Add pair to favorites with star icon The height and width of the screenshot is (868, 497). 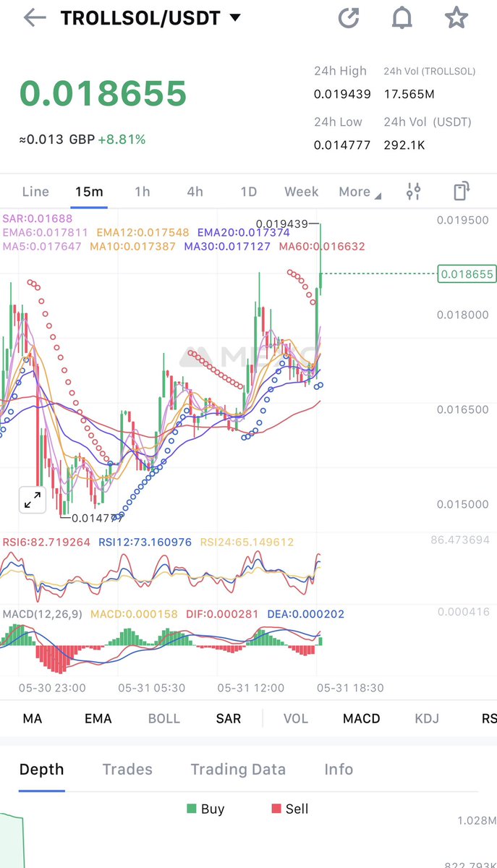(456, 17)
